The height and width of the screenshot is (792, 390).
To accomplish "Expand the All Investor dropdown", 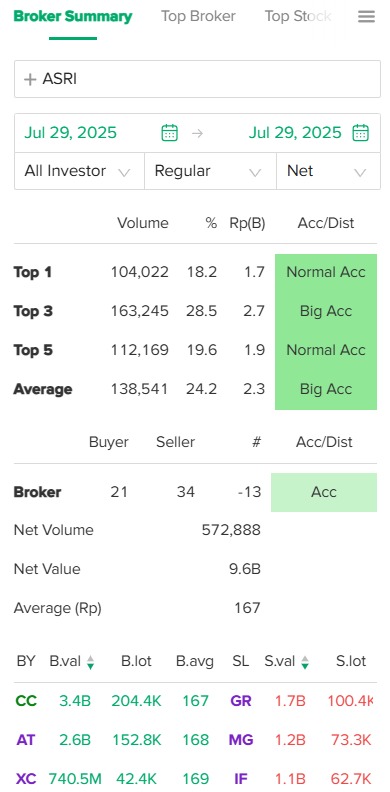I will [x=79, y=171].
